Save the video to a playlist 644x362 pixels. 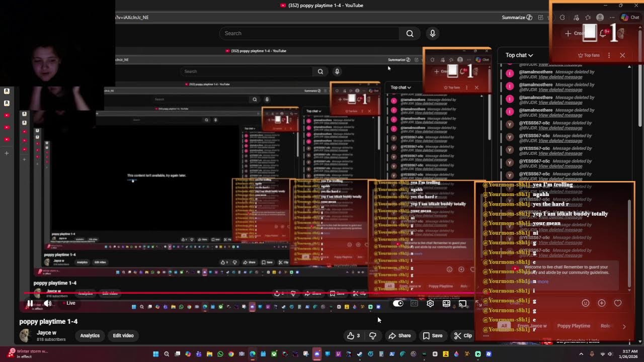tap(433, 335)
